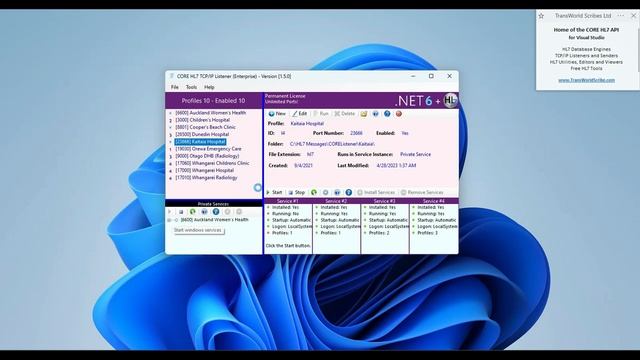Start the services with Start button
The width and height of the screenshot is (640, 360).
point(274,192)
